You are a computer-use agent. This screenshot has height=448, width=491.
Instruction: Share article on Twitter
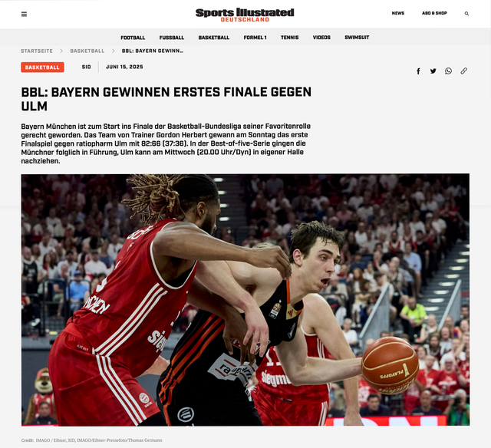[433, 71]
